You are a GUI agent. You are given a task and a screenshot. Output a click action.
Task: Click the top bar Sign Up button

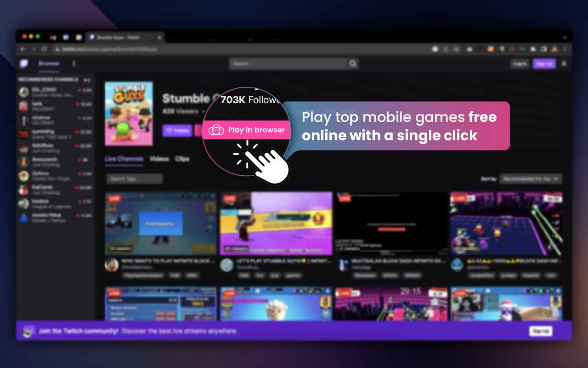point(544,64)
